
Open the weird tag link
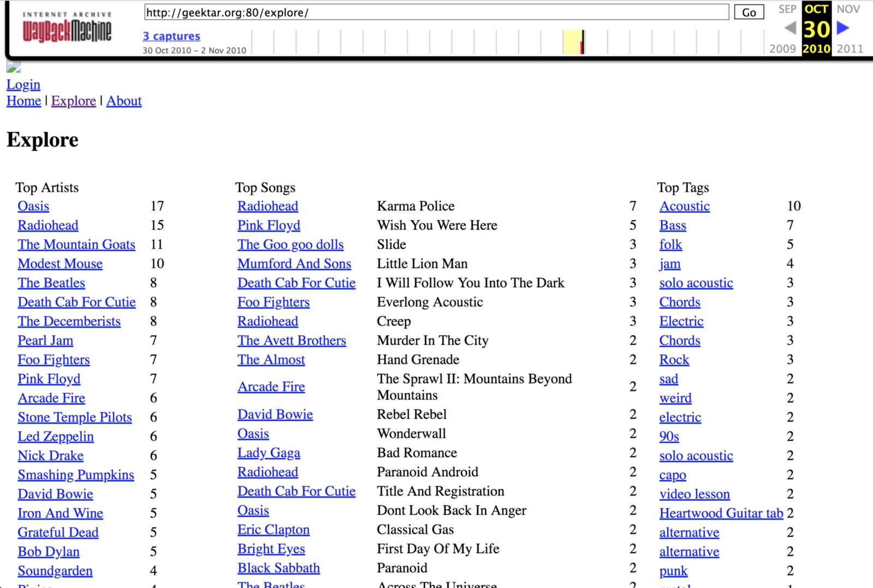click(675, 398)
